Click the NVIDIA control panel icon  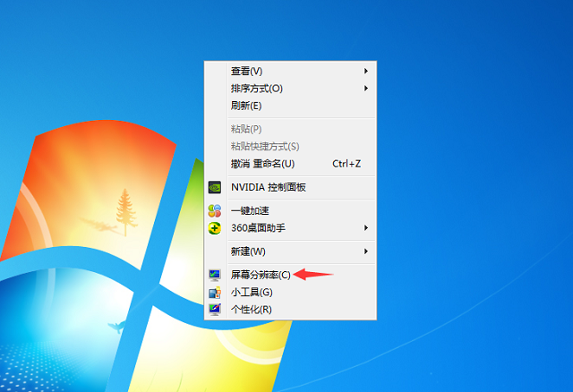215,187
